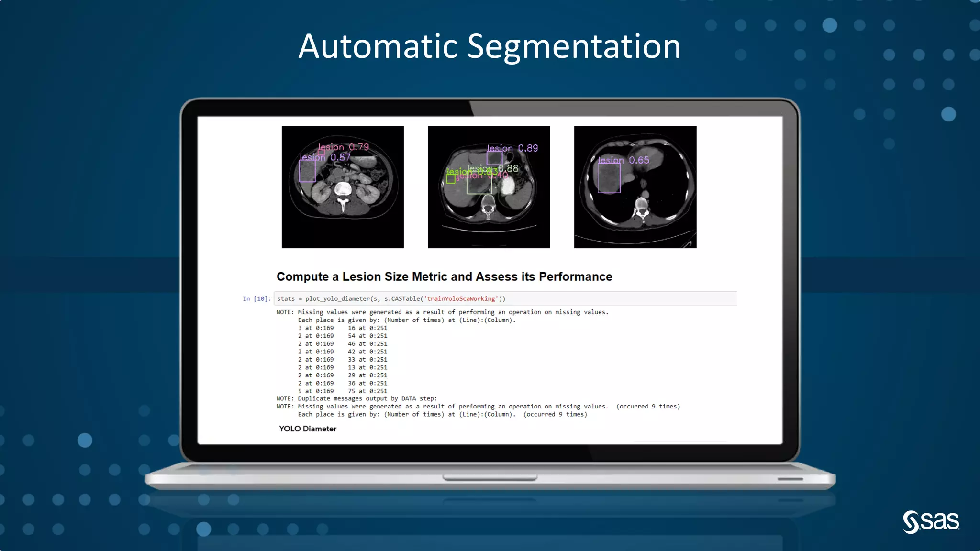Viewport: 980px width, 551px height.
Task: Click the output line '2 at 0:169 54 at 0:251'
Action: tap(342, 336)
